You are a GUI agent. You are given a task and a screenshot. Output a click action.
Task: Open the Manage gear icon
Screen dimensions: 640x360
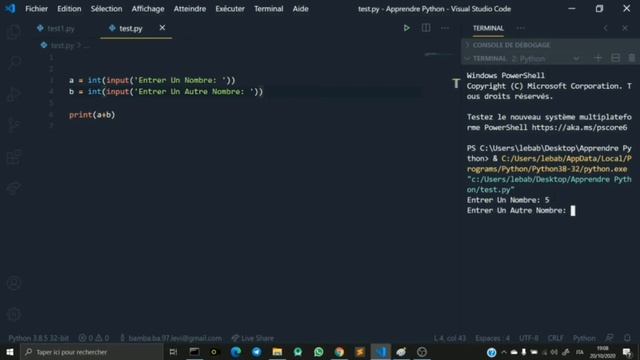pyautogui.click(x=14, y=314)
